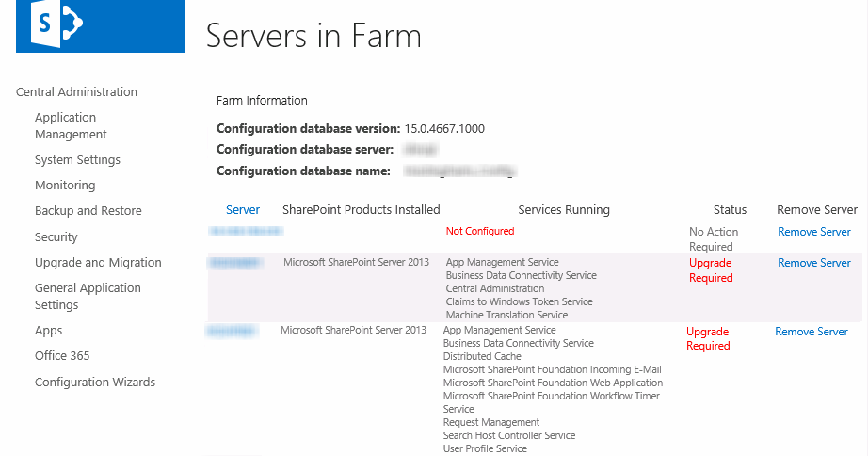Open General Application Settings
This screenshot has height=456, width=868.
[x=88, y=297]
